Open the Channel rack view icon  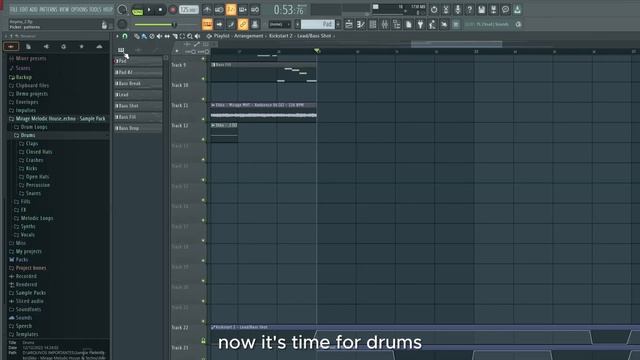pyautogui.click(x=373, y=24)
